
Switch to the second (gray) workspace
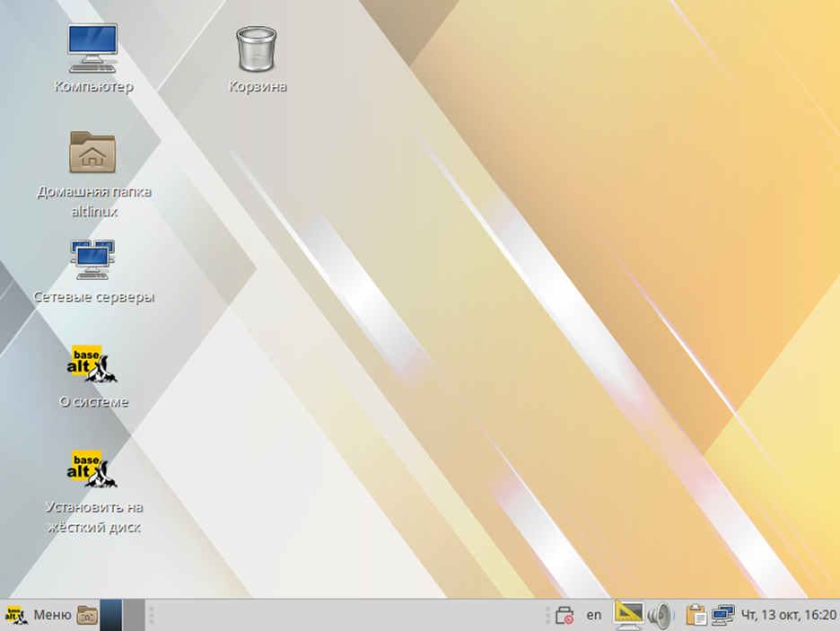[x=133, y=615]
